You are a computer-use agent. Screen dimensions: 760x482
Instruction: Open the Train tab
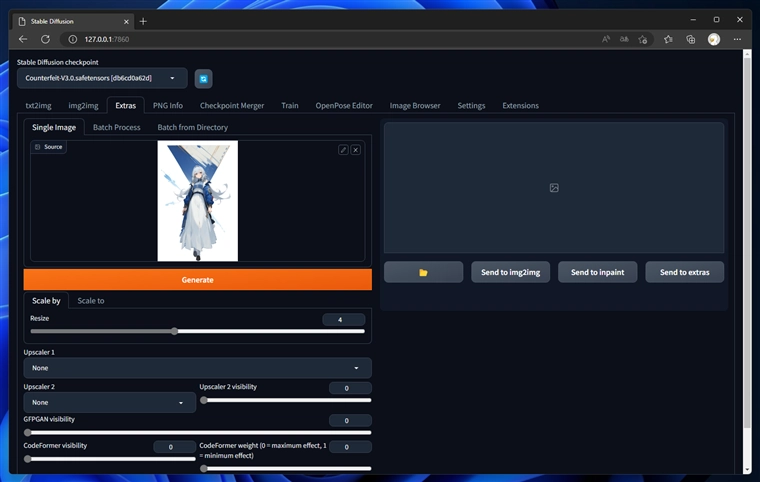[290, 105]
